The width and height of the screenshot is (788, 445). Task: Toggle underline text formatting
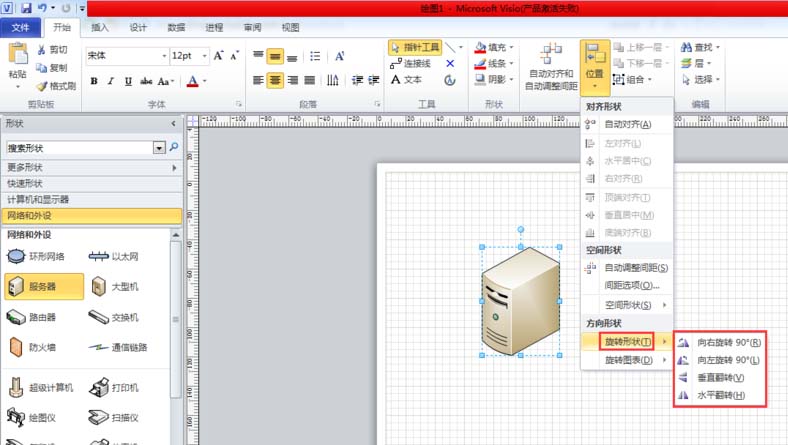pos(128,81)
